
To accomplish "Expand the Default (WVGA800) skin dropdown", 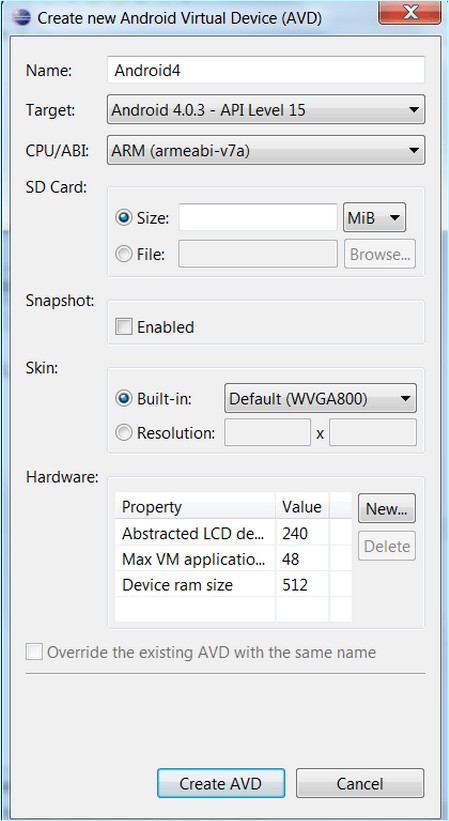I will [x=320, y=398].
